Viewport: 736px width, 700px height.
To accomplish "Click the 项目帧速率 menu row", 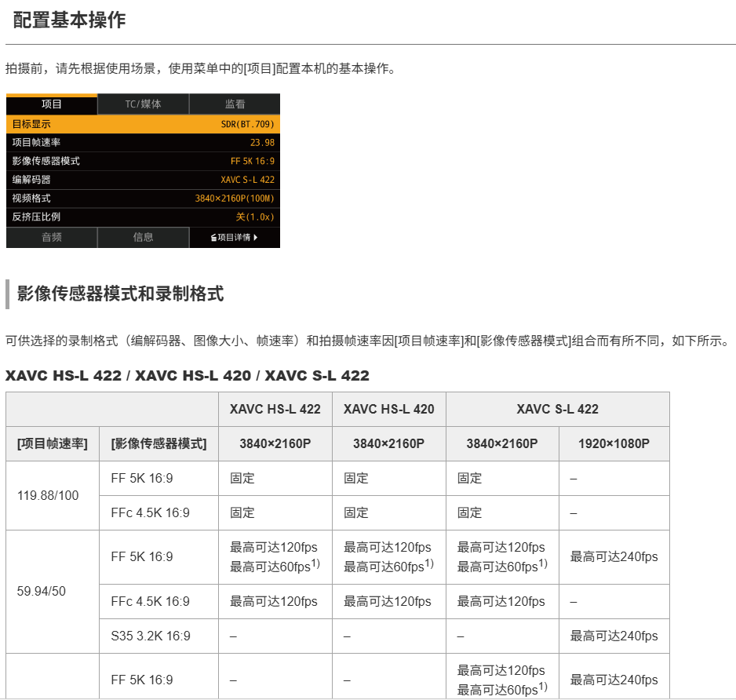I will click(143, 143).
